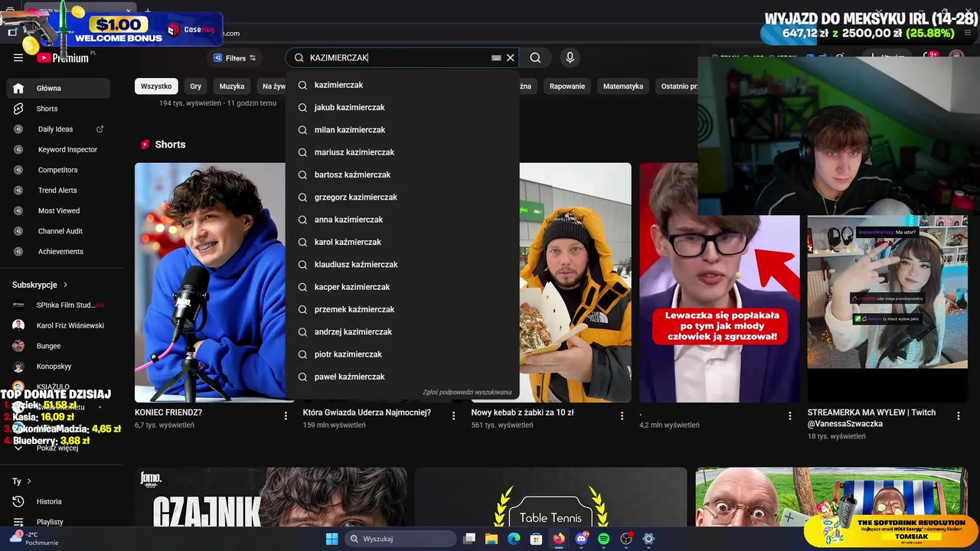Choose suggestion 'kacper kazimierczak'

point(403,287)
